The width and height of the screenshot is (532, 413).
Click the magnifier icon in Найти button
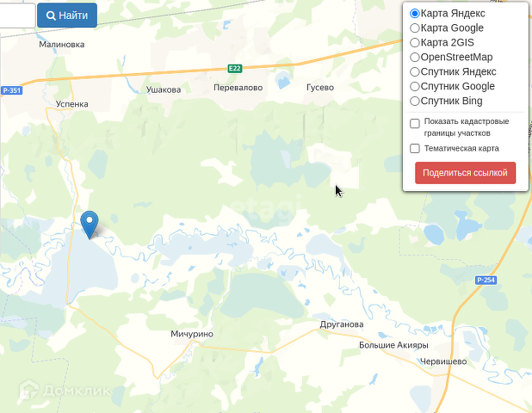pos(51,15)
